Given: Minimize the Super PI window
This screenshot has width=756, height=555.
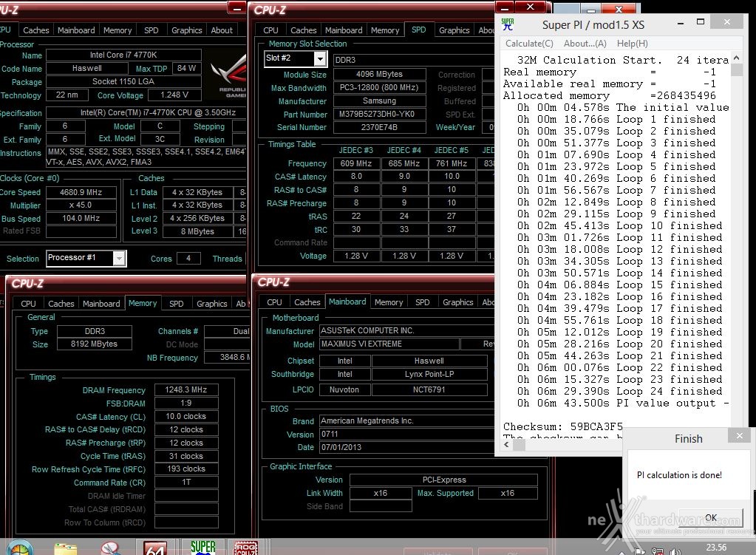Looking at the screenshot, I should [x=681, y=23].
